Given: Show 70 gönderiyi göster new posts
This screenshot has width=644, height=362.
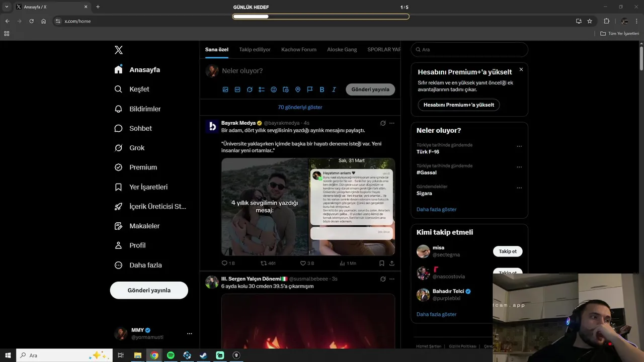Looking at the screenshot, I should tap(300, 107).
